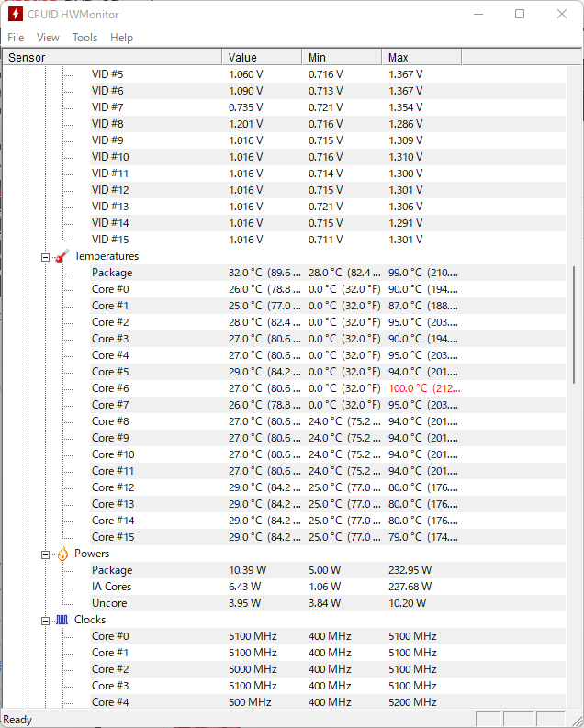The height and width of the screenshot is (728, 584).
Task: Open the Tools menu
Action: [x=85, y=38]
